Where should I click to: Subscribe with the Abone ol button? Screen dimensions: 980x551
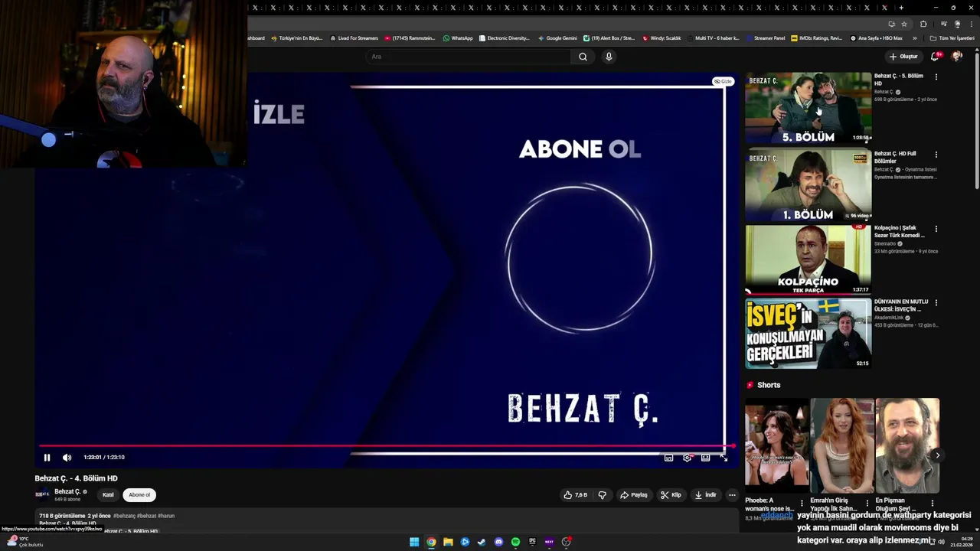(139, 495)
